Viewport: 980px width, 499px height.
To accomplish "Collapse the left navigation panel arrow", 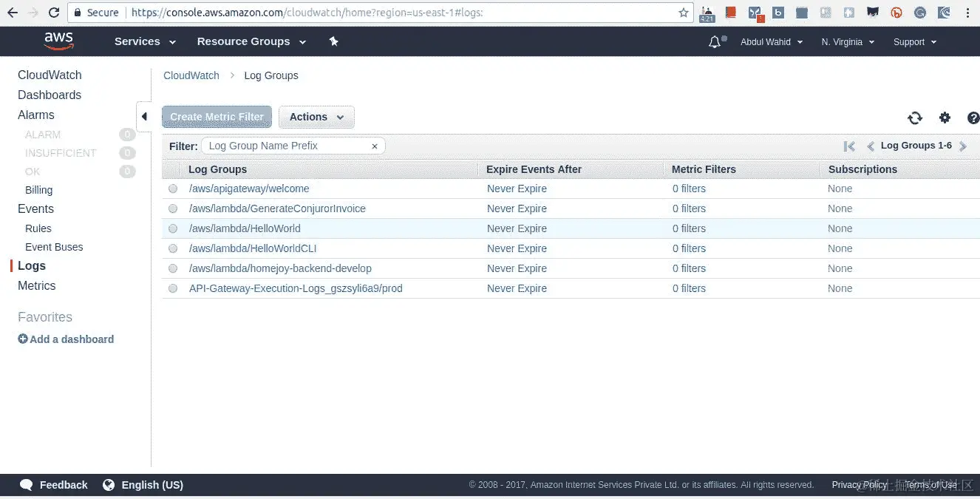I will tap(144, 117).
